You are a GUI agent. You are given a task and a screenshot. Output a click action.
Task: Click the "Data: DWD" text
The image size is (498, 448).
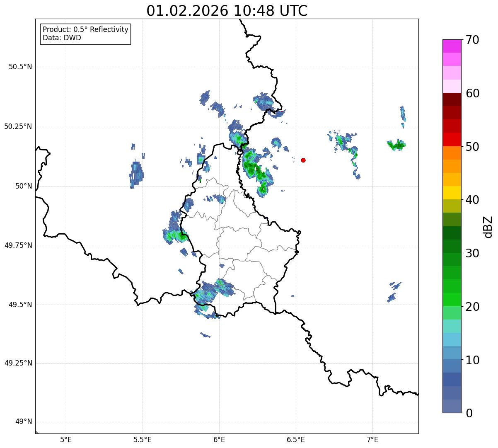[x=62, y=38]
